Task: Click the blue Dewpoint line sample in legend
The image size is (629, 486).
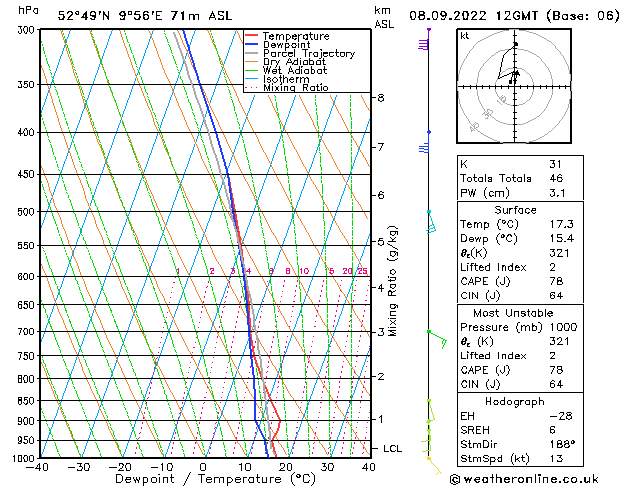Action: click(x=251, y=44)
